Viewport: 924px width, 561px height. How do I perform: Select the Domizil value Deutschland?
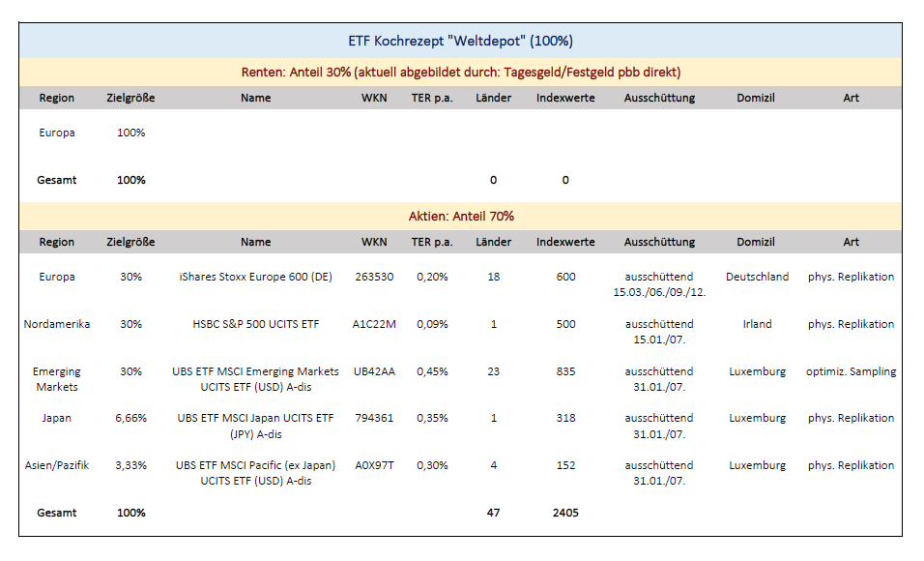(757, 277)
